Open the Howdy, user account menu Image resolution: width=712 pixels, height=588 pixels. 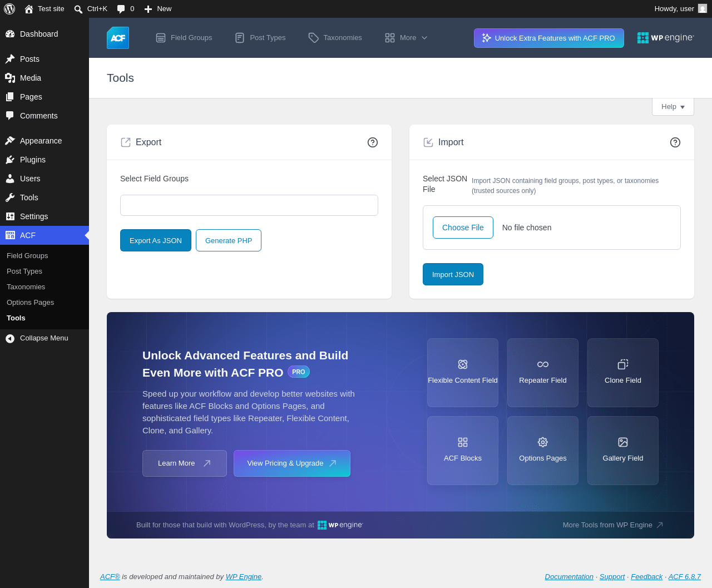point(680,9)
